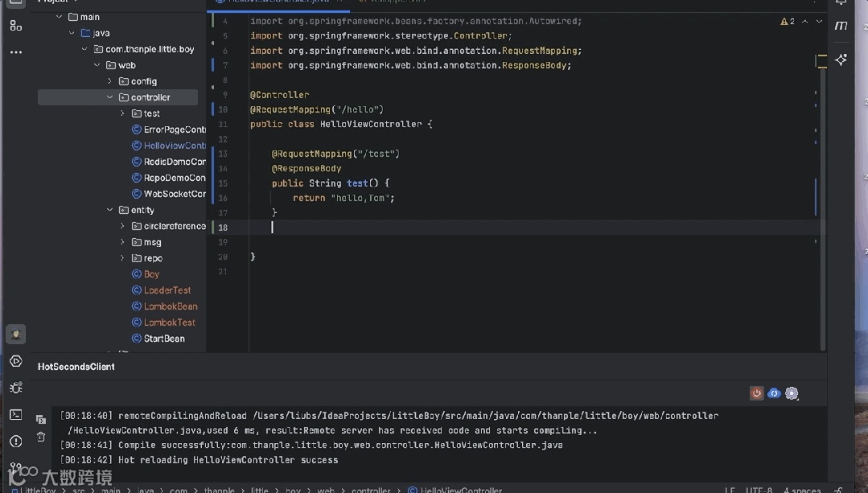Click folder icon of config package

click(123, 81)
